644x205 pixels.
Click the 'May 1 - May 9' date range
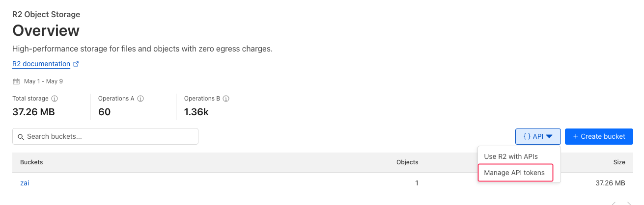43,81
